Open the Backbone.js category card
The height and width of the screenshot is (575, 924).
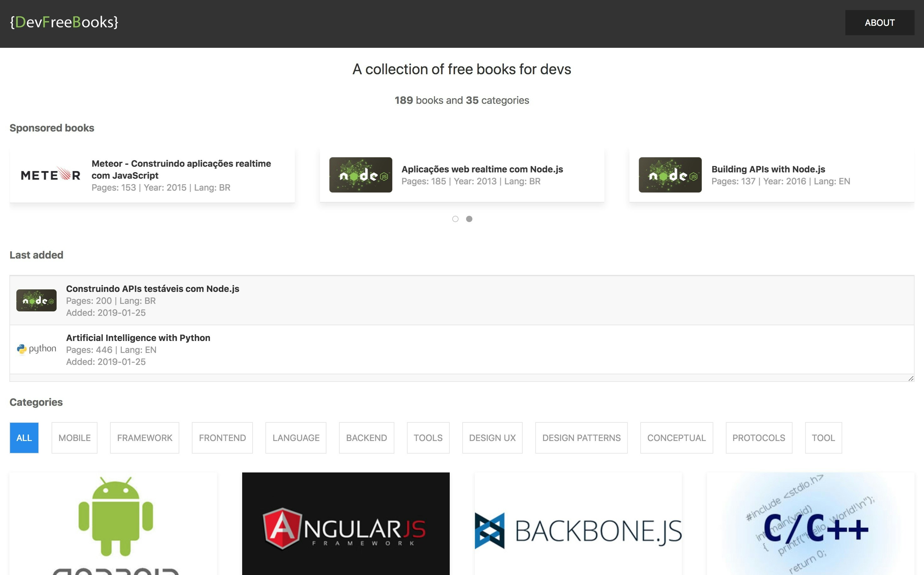[x=578, y=523]
